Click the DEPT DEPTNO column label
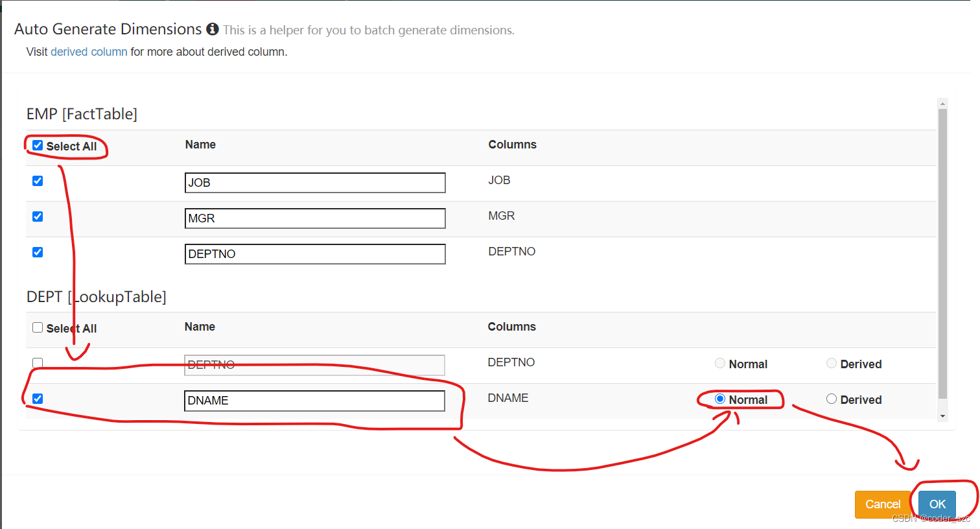This screenshot has height=529, width=980. (511, 362)
